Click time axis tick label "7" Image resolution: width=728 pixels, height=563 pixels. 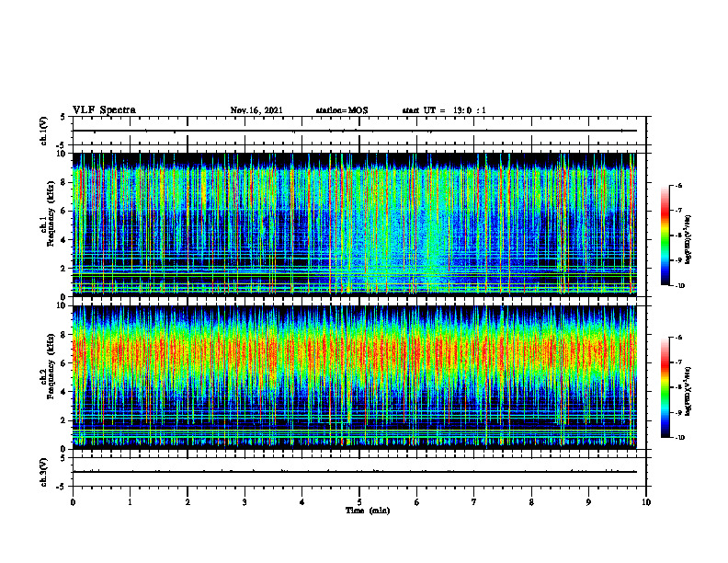474,502
